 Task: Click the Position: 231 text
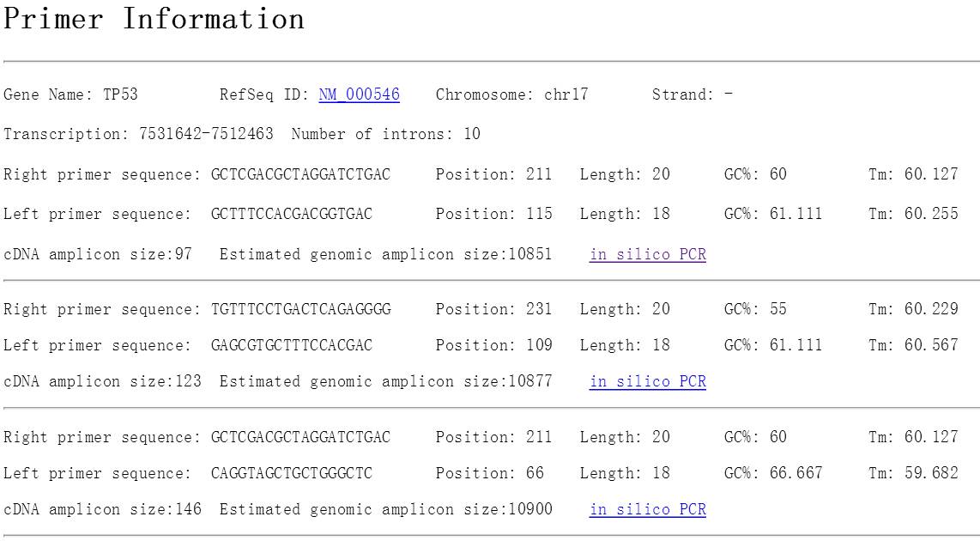[x=493, y=310]
